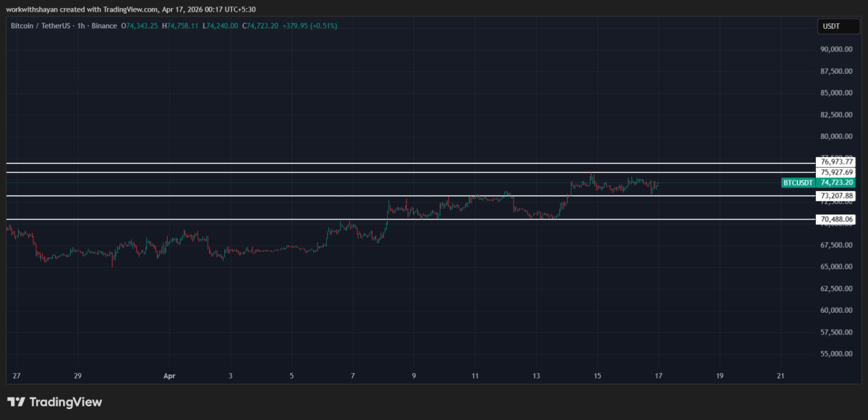Image resolution: width=868 pixels, height=420 pixels.
Task: Click the +379.95 (+0.51%) change value
Action: pos(310,25)
